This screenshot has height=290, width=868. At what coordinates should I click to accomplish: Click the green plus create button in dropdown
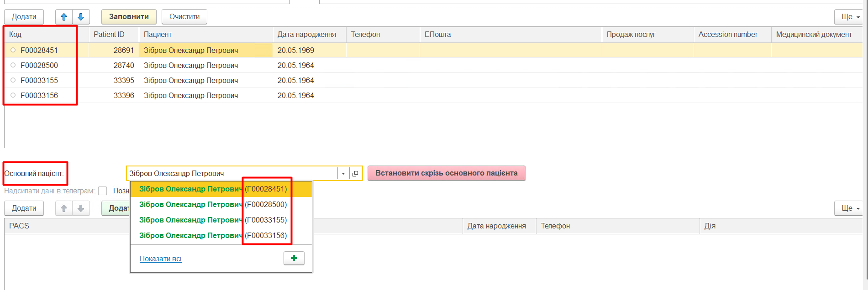(294, 258)
